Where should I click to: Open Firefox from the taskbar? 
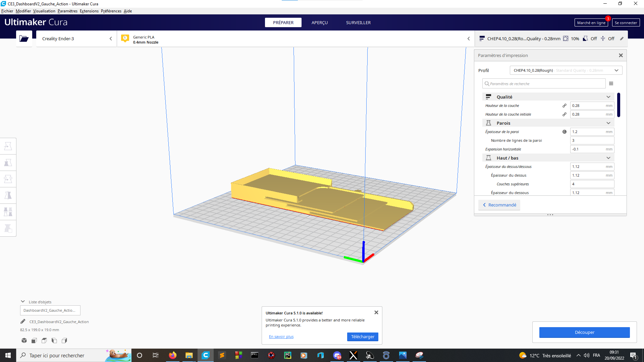[x=173, y=355]
